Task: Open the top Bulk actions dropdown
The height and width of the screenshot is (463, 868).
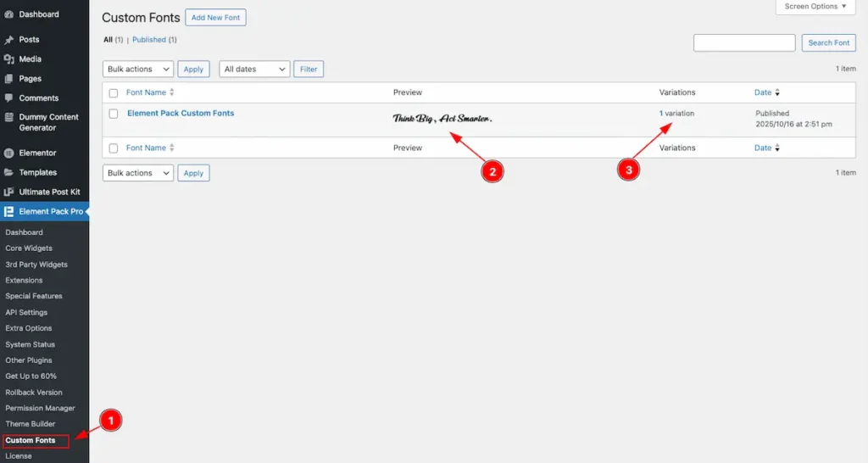Action: click(138, 70)
